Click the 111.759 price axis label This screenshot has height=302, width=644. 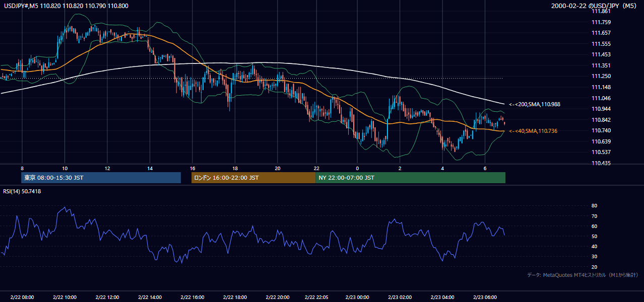click(601, 22)
